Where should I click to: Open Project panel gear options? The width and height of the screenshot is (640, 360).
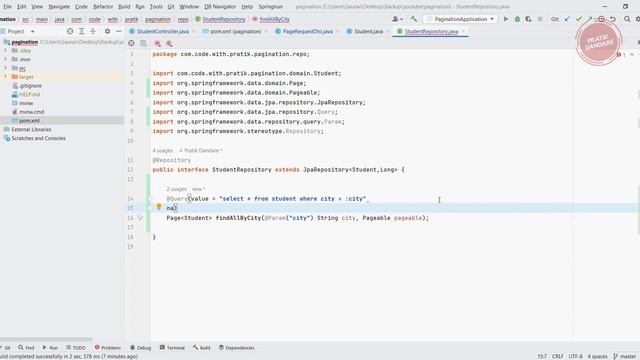tap(107, 31)
